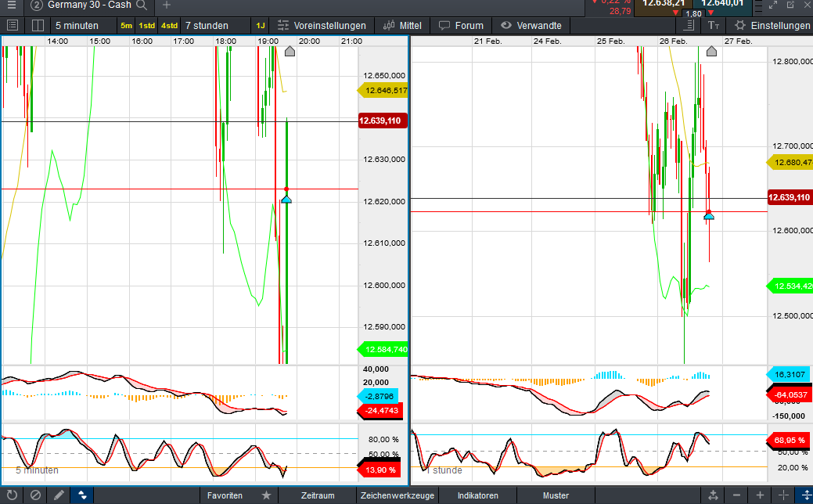This screenshot has width=813, height=504.
Task: Click the clear drawings circle-slash icon
Action: click(x=35, y=495)
